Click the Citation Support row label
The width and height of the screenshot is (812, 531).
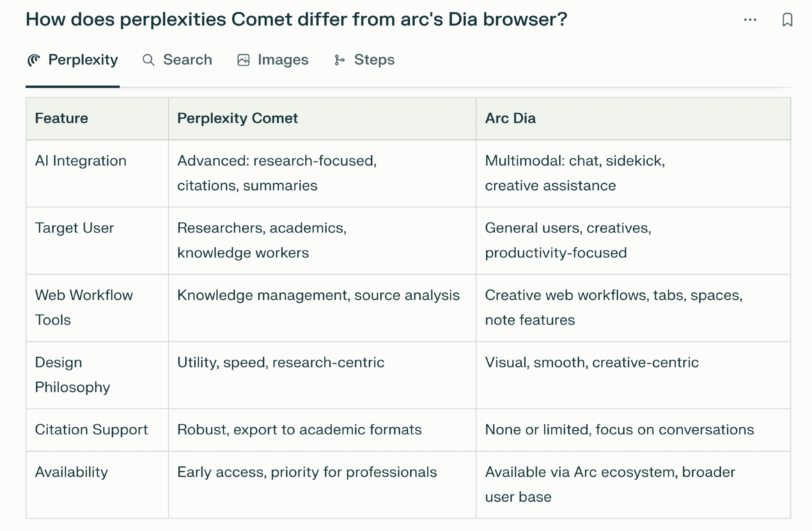[91, 430]
